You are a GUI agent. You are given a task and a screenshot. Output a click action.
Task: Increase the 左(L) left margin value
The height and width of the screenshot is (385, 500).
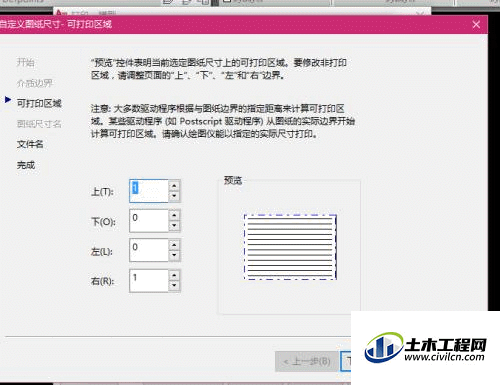click(x=174, y=245)
